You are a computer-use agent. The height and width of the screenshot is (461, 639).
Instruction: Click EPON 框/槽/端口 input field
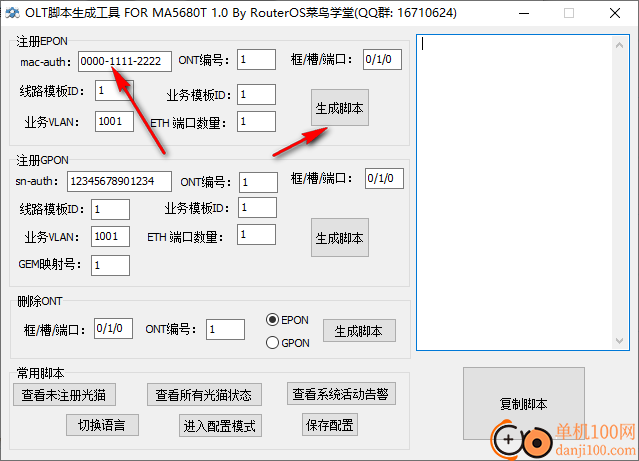click(x=382, y=60)
